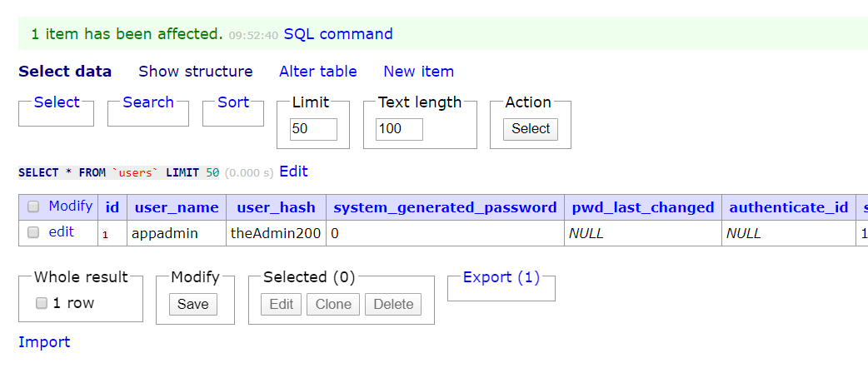
Task: Expand the Sort fieldset
Action: 233,102
